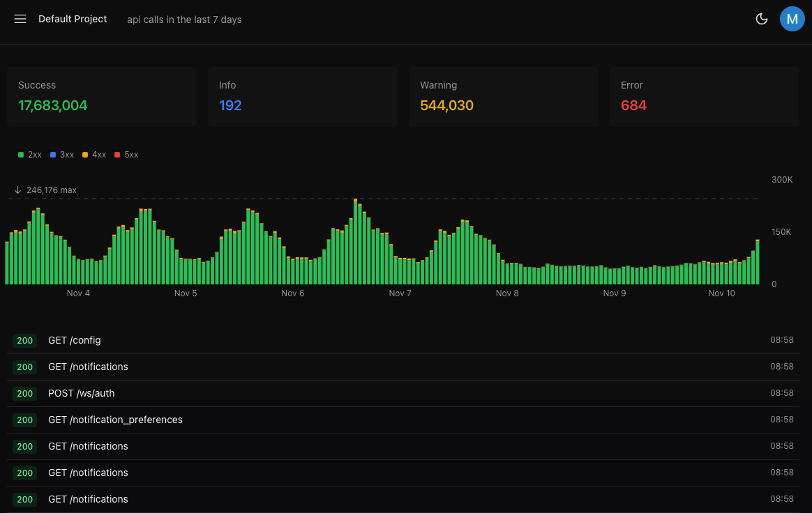The image size is (812, 513).
Task: Click the search field reading api calls
Action: [x=183, y=20]
